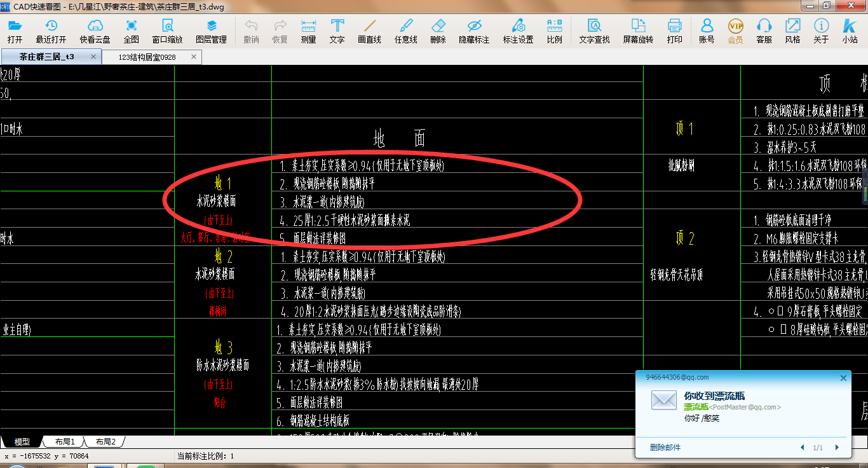868x468 pixels.
Task: Click the 打开 open file icon
Action: [15, 31]
